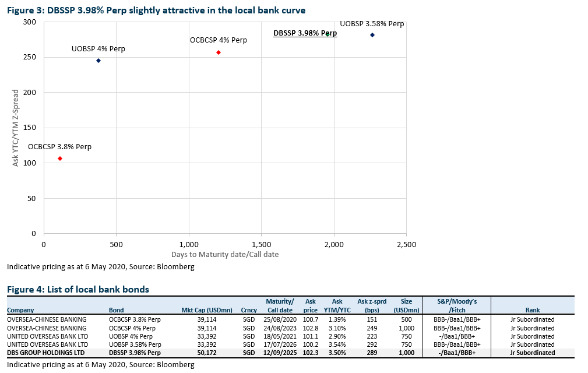Viewport: 588px width, 373px height.
Task: Click the call date "12/09/2025"
Action: point(280,353)
